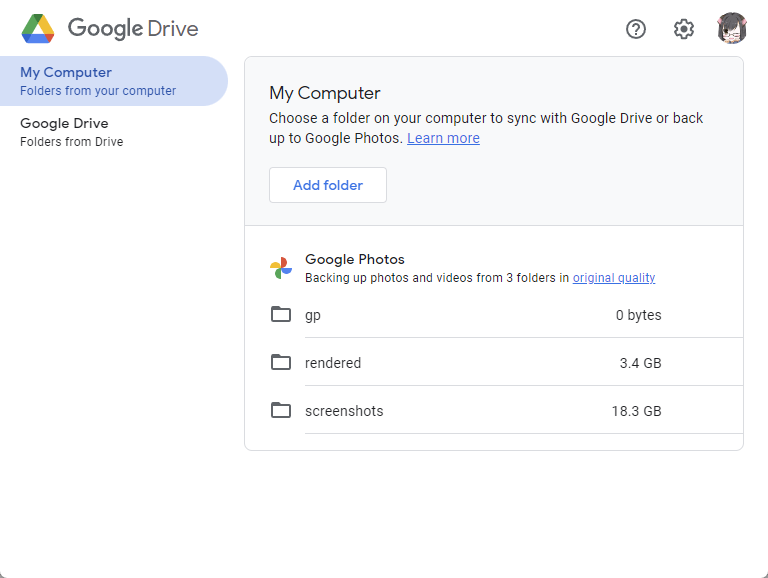This screenshot has width=768, height=578.
Task: Open the account profile avatar
Action: [x=732, y=28]
